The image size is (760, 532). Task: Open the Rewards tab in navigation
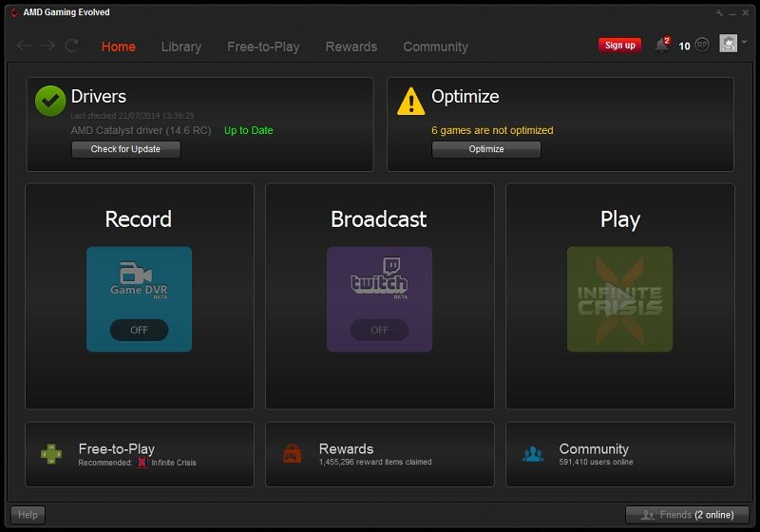click(351, 47)
